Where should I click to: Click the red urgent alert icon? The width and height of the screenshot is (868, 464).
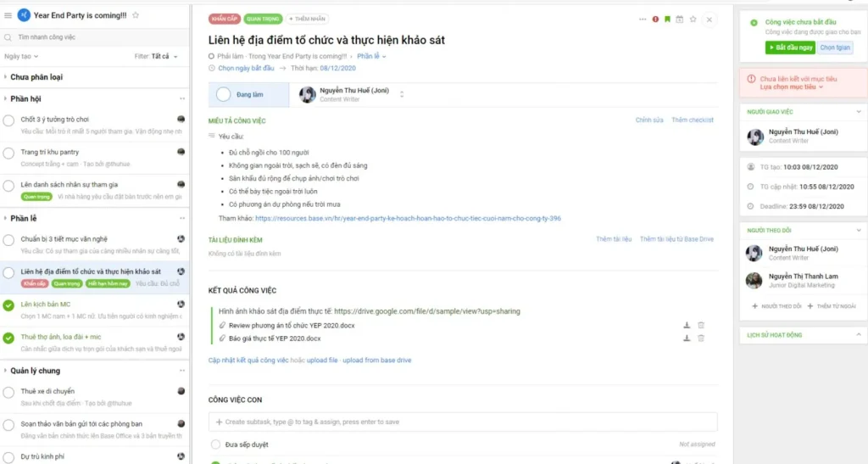coord(655,19)
